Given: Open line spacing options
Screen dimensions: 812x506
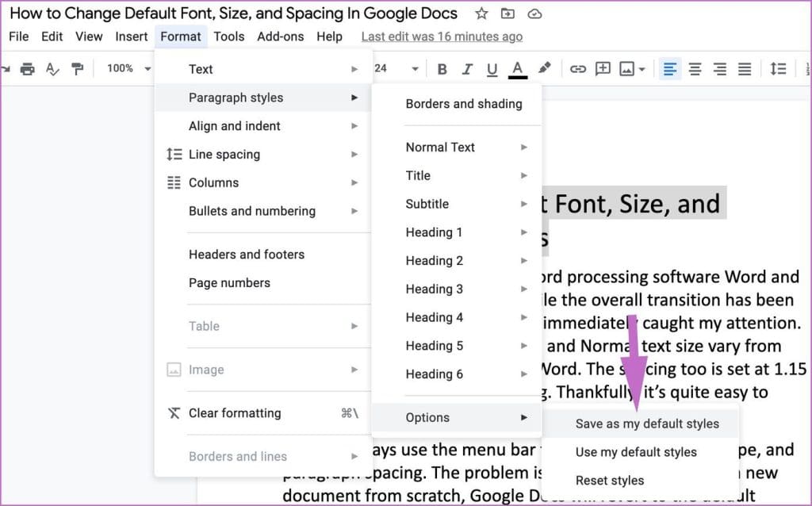Looking at the screenshot, I should [x=778, y=69].
